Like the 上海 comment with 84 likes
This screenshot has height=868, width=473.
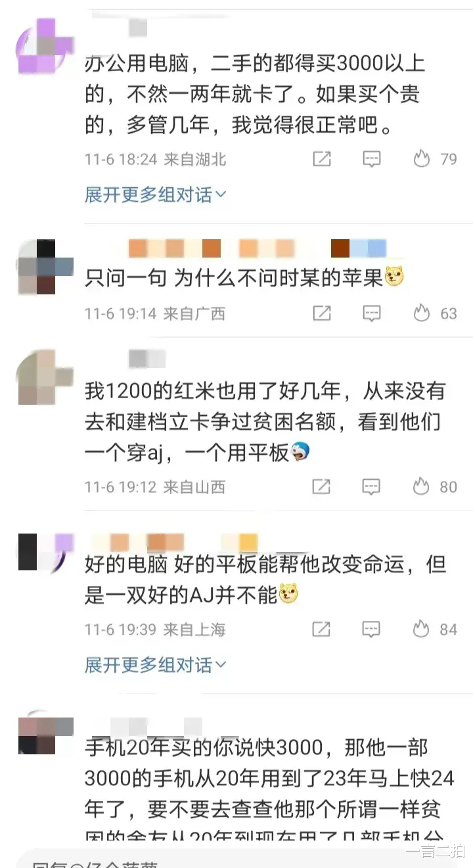(434, 629)
